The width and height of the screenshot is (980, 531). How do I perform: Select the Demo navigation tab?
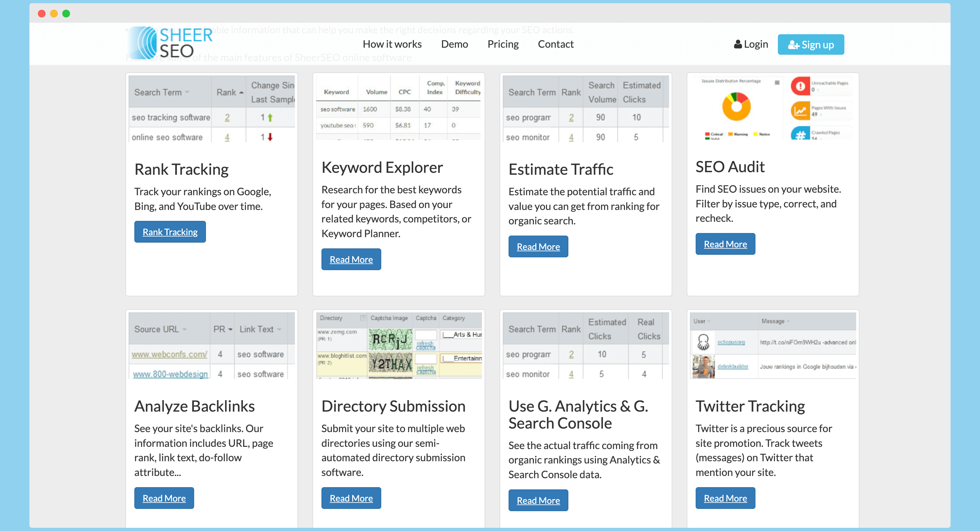click(454, 44)
